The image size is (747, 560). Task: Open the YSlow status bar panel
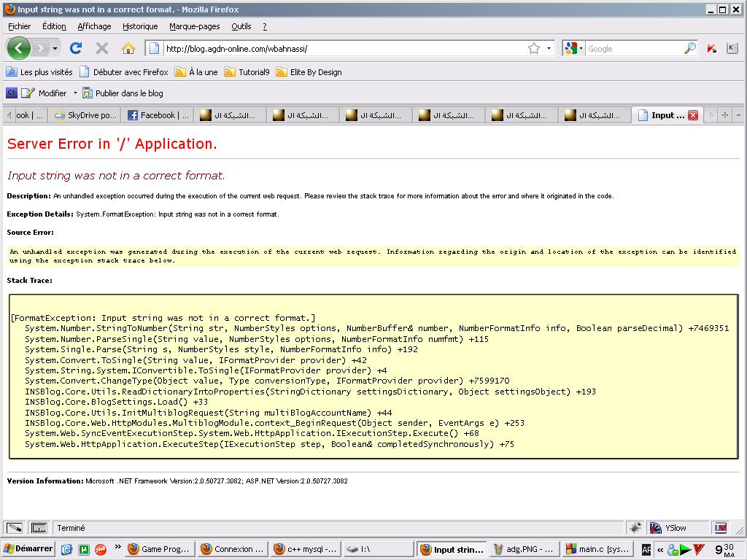pos(669,528)
